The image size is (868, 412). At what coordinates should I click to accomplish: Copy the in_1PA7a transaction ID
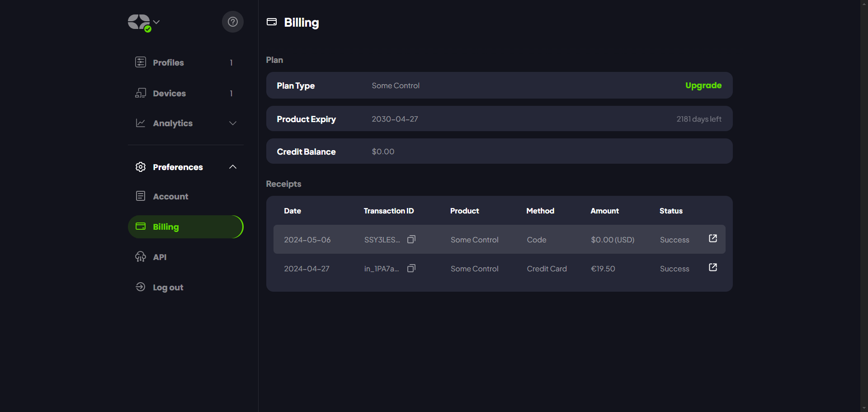point(411,268)
